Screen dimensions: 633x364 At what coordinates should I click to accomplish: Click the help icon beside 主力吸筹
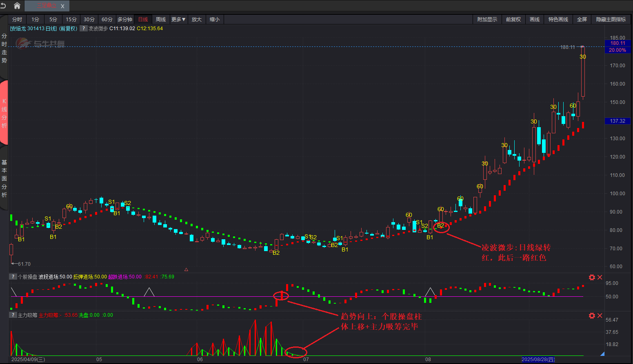pos(13,315)
